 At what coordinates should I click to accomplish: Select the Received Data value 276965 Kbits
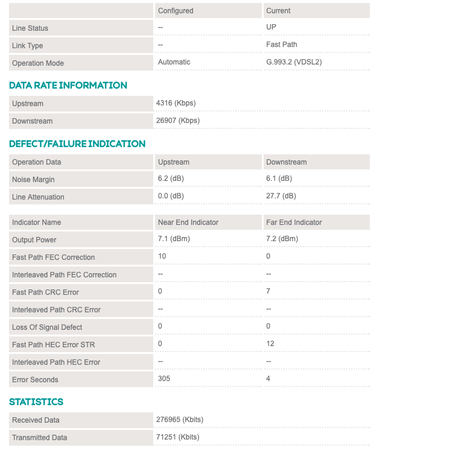pos(180,420)
